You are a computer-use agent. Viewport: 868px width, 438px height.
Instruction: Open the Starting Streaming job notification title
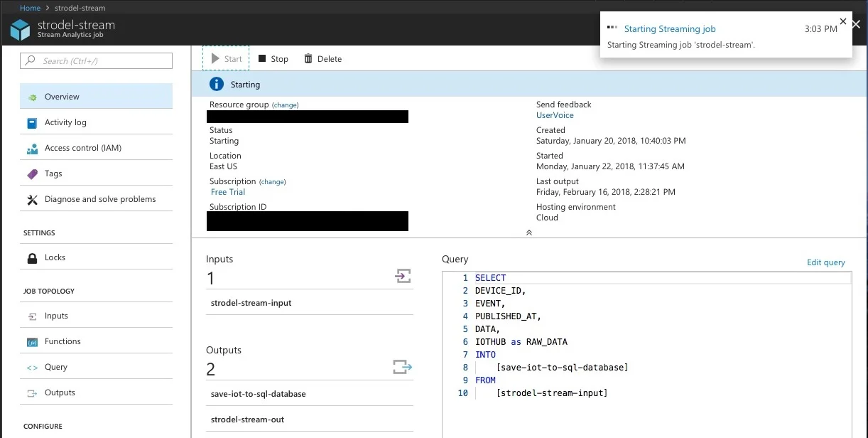pos(670,29)
